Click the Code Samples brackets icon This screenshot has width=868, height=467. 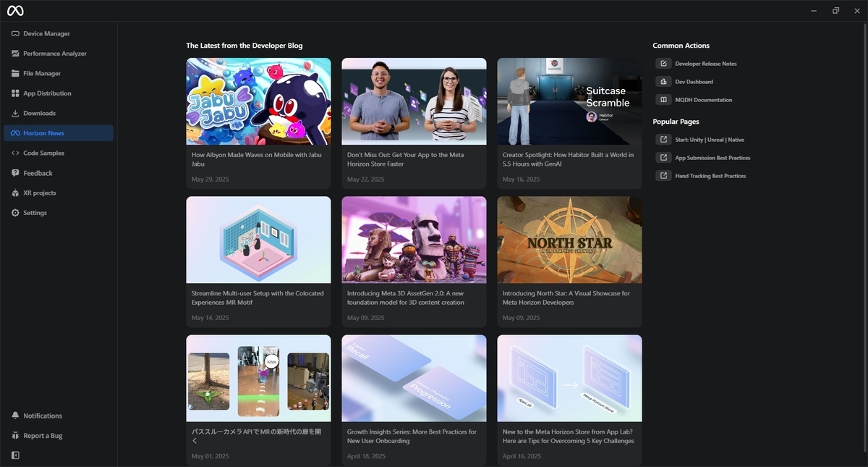tap(15, 153)
